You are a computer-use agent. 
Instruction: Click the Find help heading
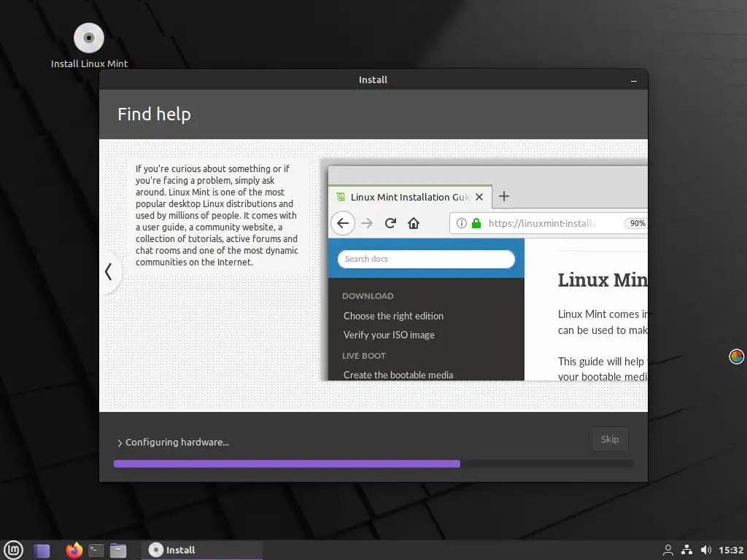(x=155, y=114)
